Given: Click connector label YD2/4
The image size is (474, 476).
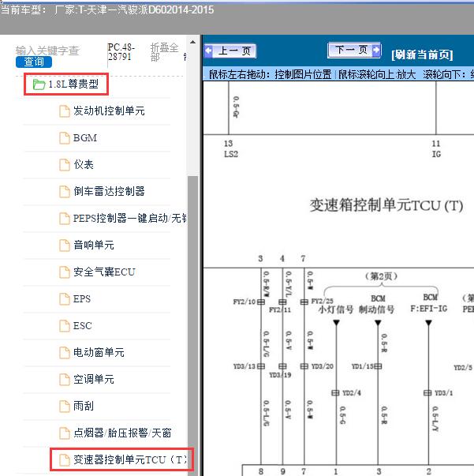Looking at the screenshot, I should [352, 393].
